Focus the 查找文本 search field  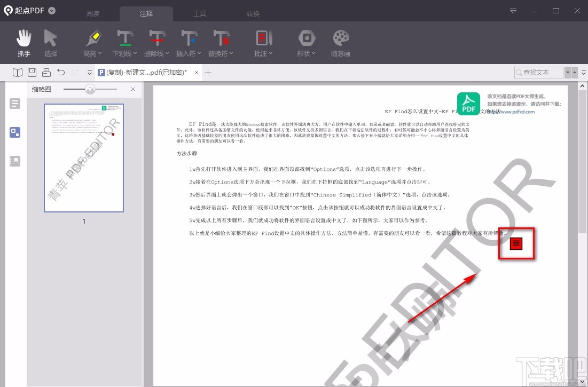539,72
